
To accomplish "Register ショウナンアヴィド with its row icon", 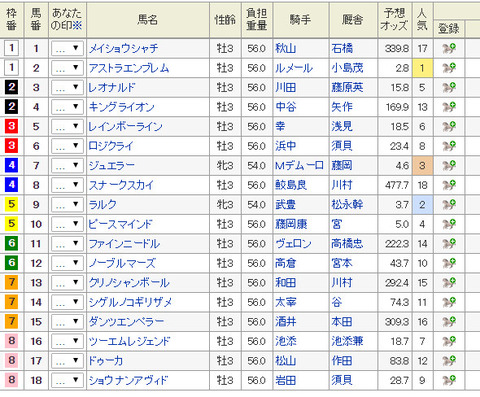I will 449,380.
